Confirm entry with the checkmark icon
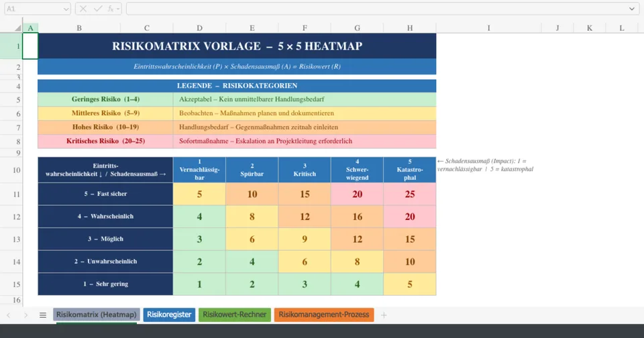 [98, 9]
